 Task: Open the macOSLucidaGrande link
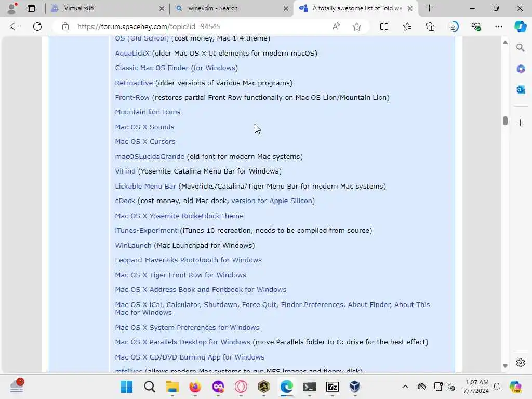(x=150, y=157)
